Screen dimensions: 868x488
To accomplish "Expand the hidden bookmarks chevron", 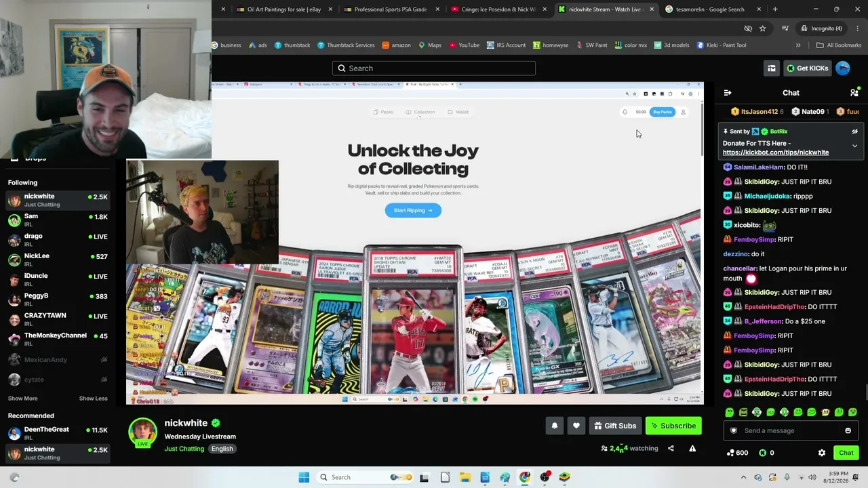I will click(x=798, y=45).
